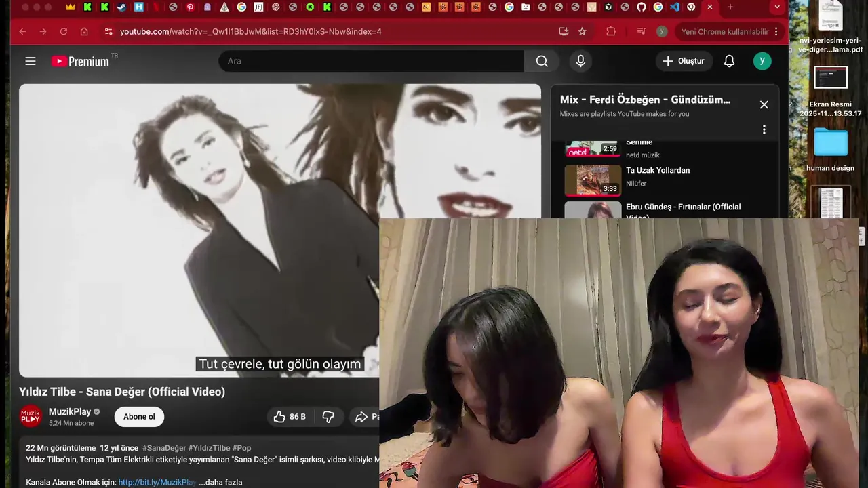Open Chrome extensions puzzle icon
Viewport: 868px width, 488px height.
(611, 31)
